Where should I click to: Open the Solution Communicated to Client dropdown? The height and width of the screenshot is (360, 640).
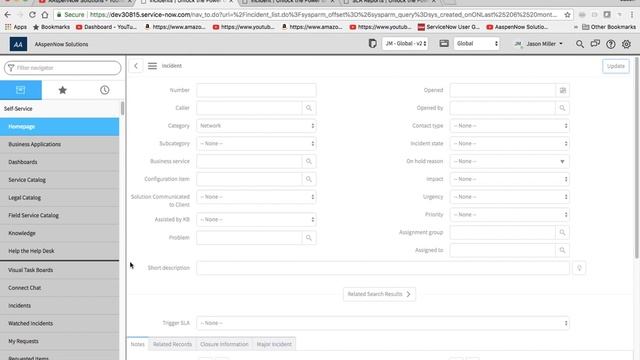coord(256,197)
